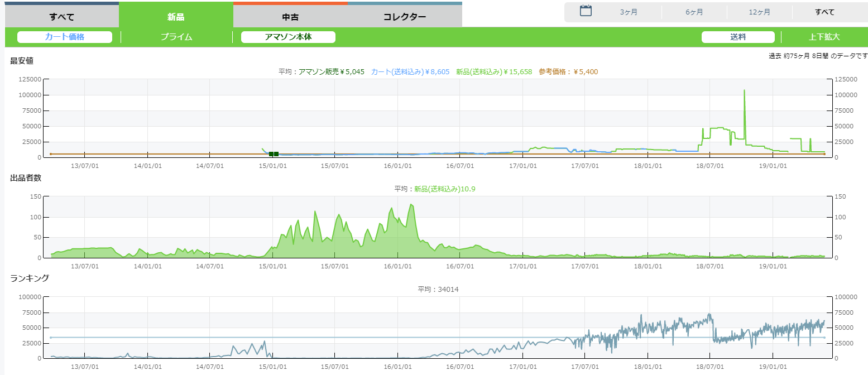Open the 中古 tab
Viewport: 868px width, 375px height.
(x=290, y=17)
